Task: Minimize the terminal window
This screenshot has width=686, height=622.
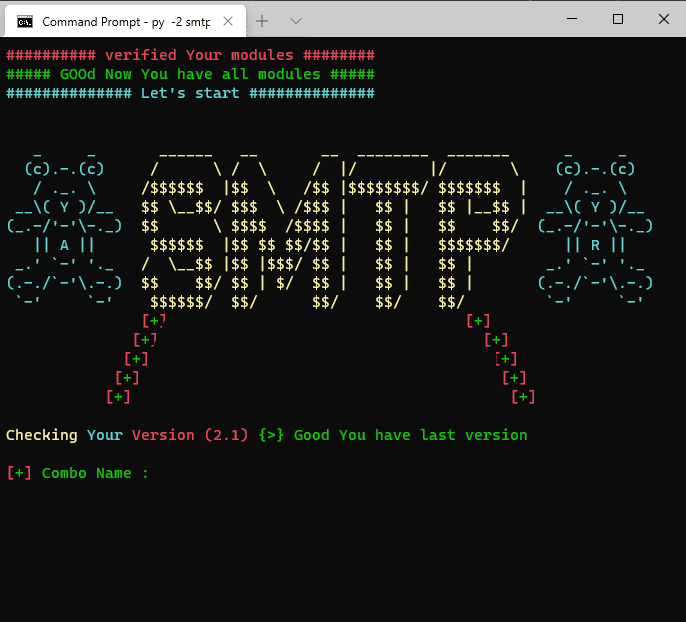Action: coord(572,19)
